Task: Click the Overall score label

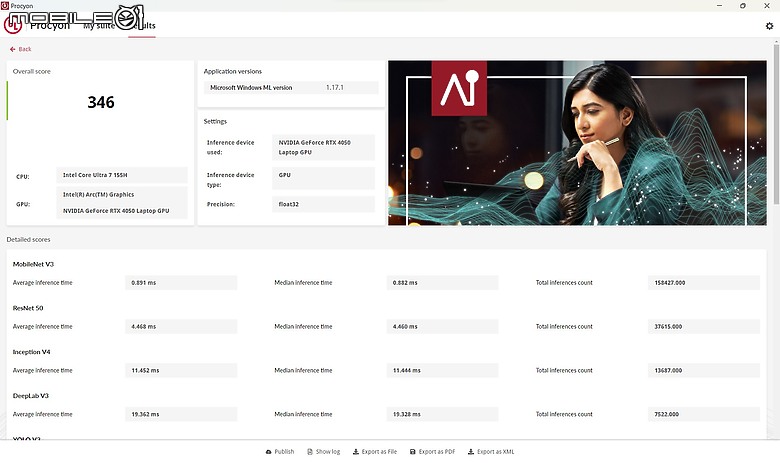Action: (x=31, y=71)
